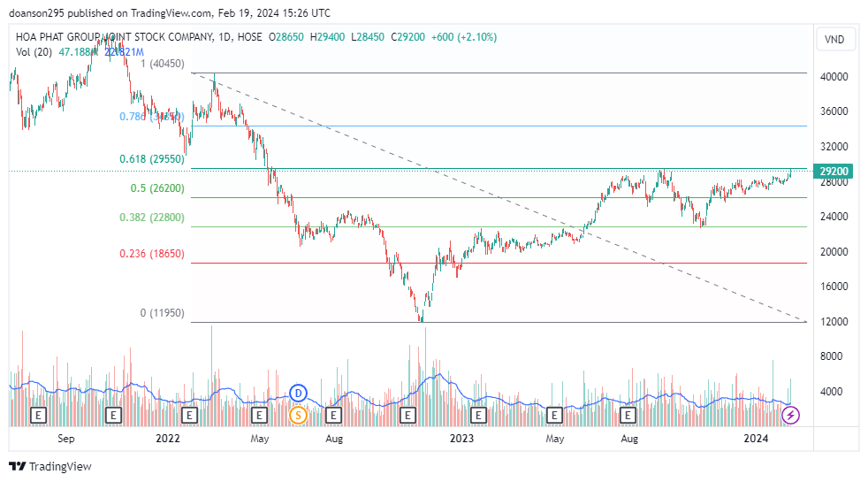The image size is (868, 482).
Task: Click the Vol (20) indicator label
Action: tap(34, 52)
